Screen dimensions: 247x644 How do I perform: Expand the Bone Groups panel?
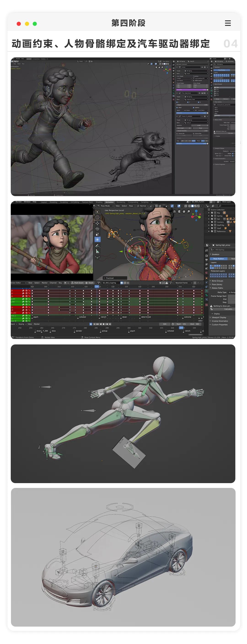tap(217, 281)
